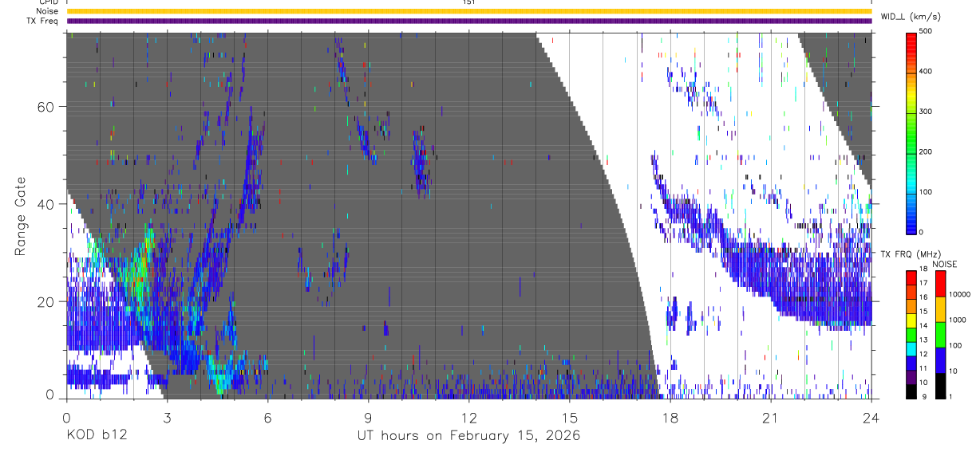Click the '400' label on the WID color bar

pyautogui.click(x=927, y=72)
